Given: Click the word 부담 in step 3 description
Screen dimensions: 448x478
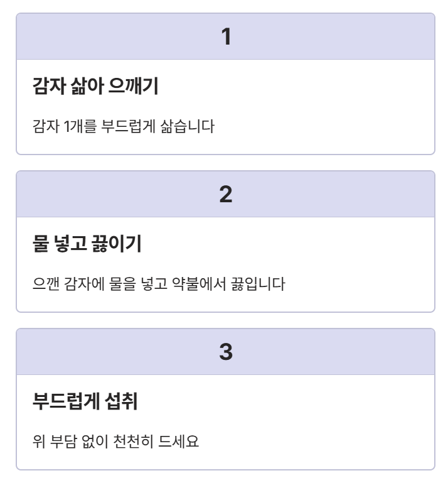Looking at the screenshot, I should 63,442.
